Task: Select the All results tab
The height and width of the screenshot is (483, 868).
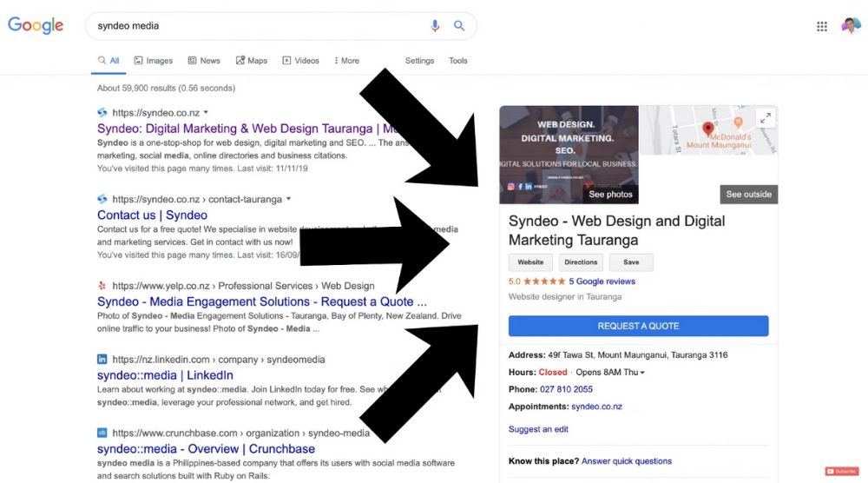Action: pyautogui.click(x=108, y=61)
